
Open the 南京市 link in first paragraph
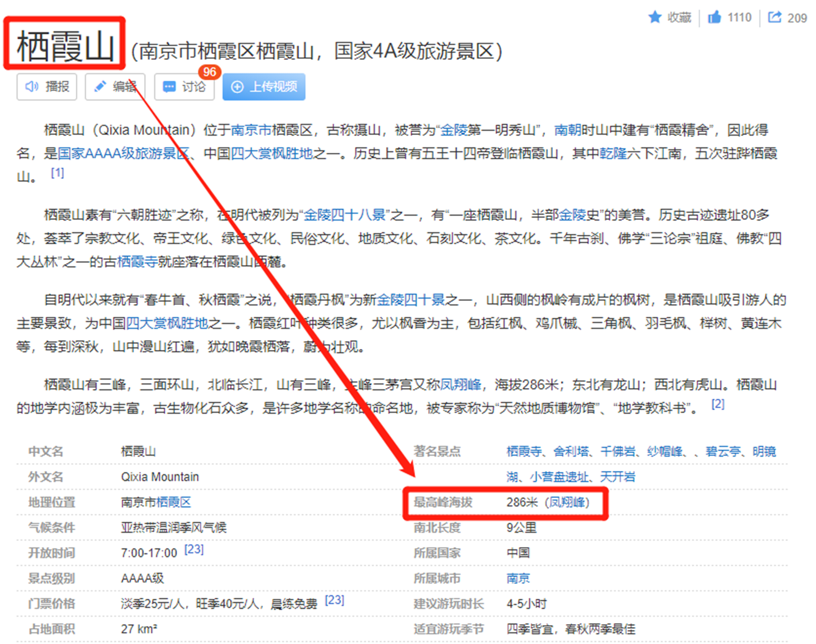[252, 130]
